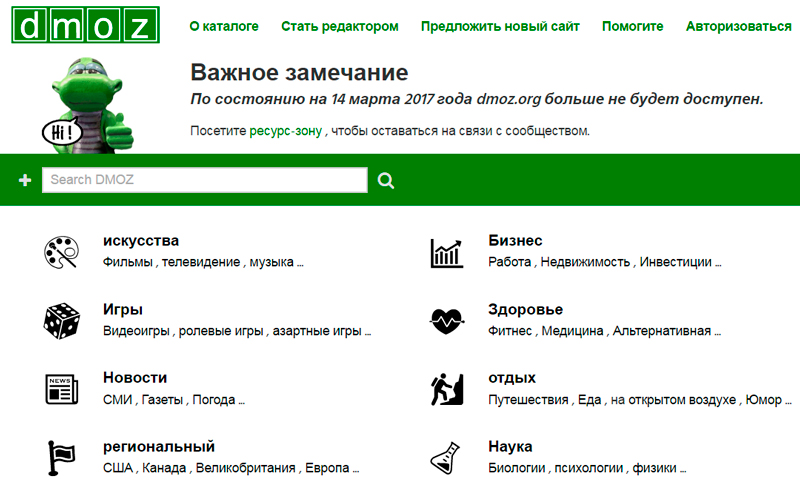Click the Видеоигры subcategory link
The image size is (800, 492).
click(x=136, y=331)
